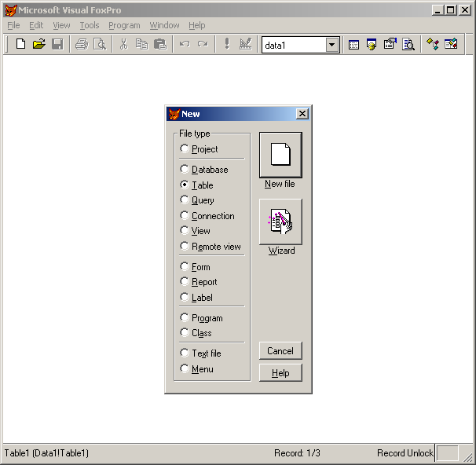Close the New dialog
The width and height of the screenshot is (476, 465).
coord(302,114)
